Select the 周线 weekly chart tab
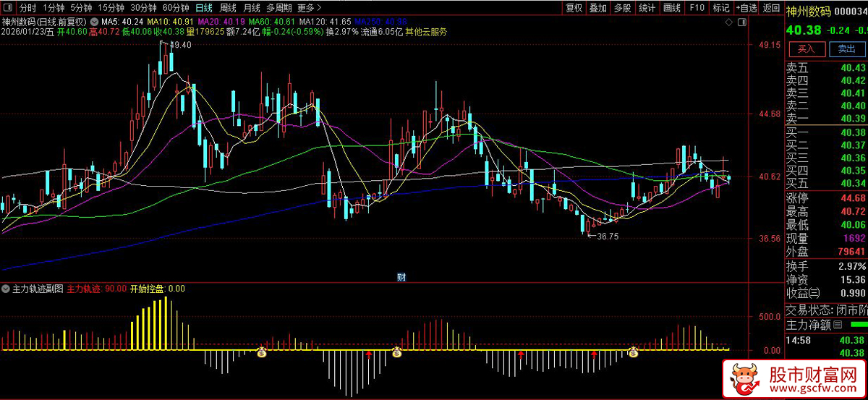 [228, 8]
